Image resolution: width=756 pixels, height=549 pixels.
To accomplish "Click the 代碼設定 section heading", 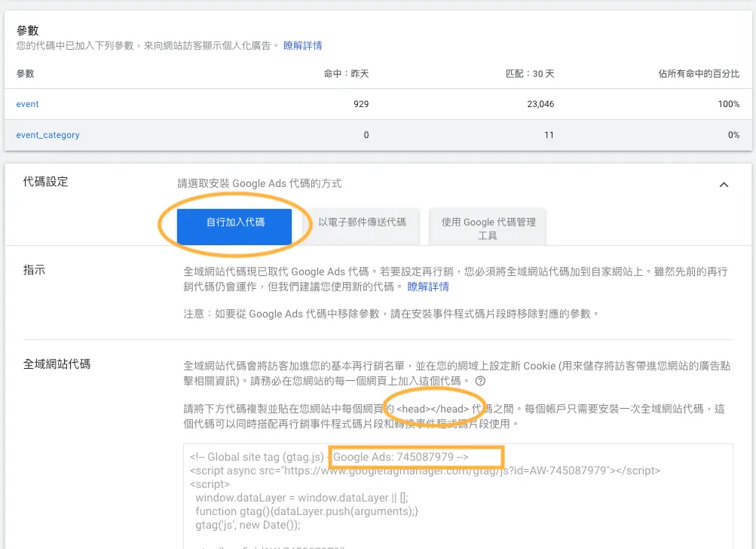I will (x=45, y=182).
